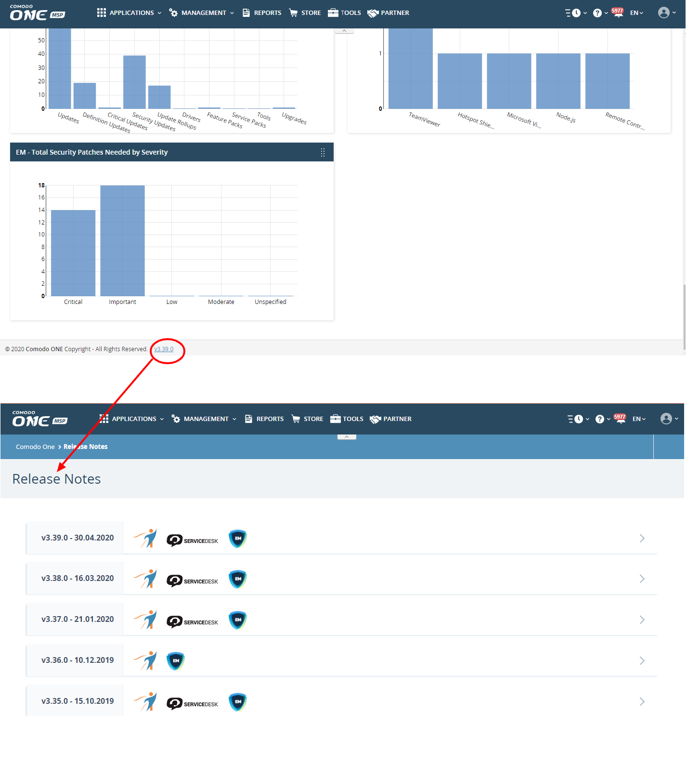Open MANAGEMENT menu on Release Notes page header
The width and height of the screenshot is (700, 764).
[204, 419]
